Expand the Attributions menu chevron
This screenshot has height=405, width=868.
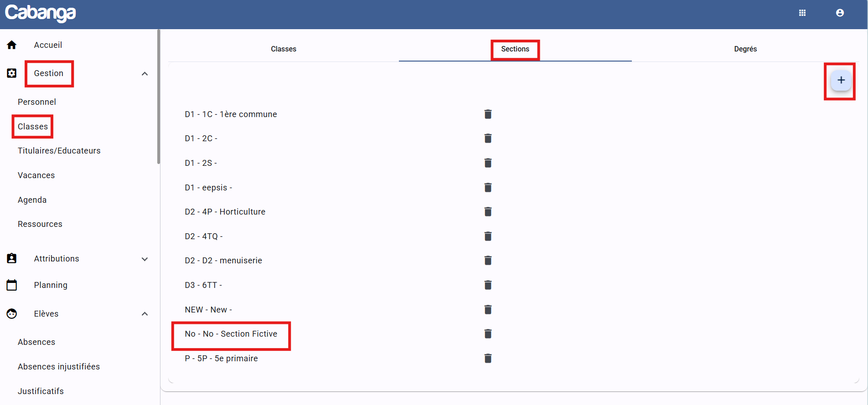145,259
